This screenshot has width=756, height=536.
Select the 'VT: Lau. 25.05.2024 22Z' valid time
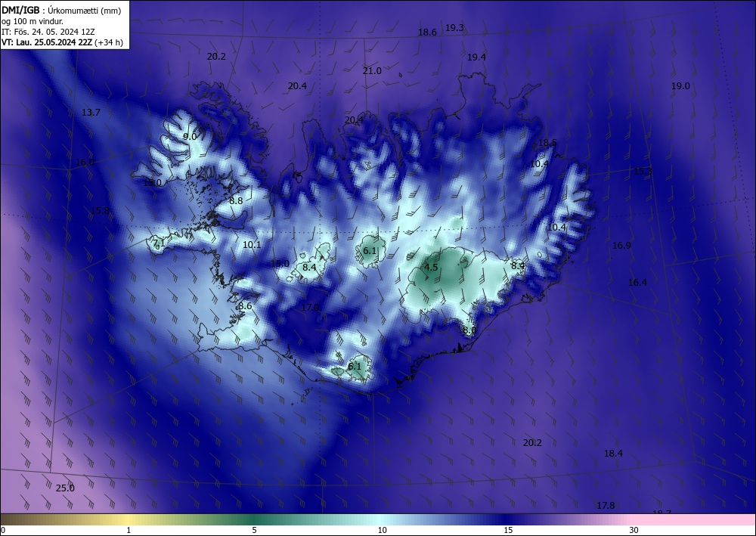(x=47, y=42)
